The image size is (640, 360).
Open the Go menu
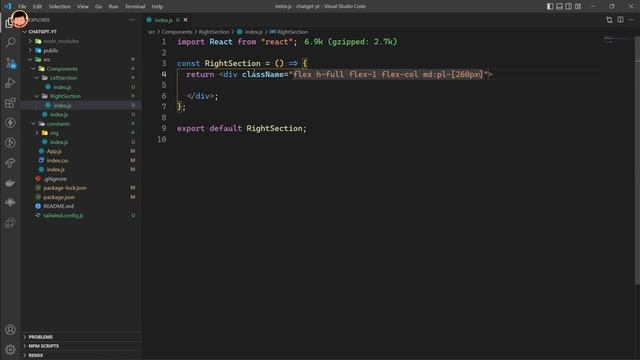tap(98, 6)
